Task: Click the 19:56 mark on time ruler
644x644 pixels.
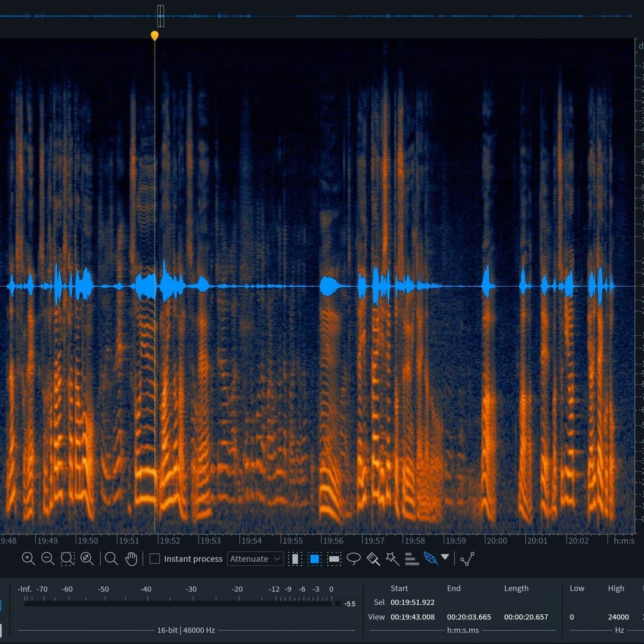Action: tap(333, 540)
